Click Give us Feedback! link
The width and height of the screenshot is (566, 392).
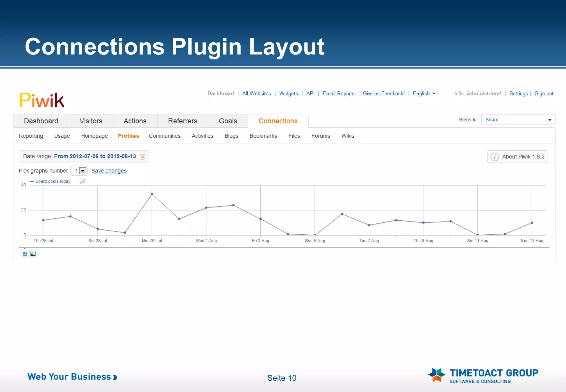click(384, 93)
